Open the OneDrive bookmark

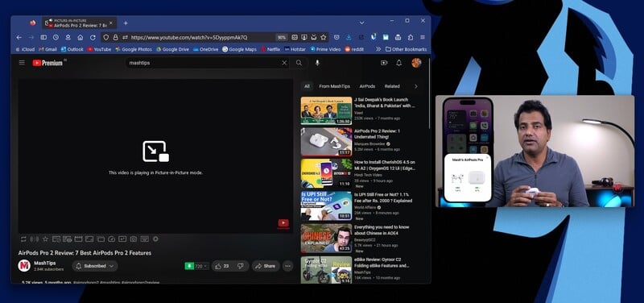pyautogui.click(x=206, y=49)
